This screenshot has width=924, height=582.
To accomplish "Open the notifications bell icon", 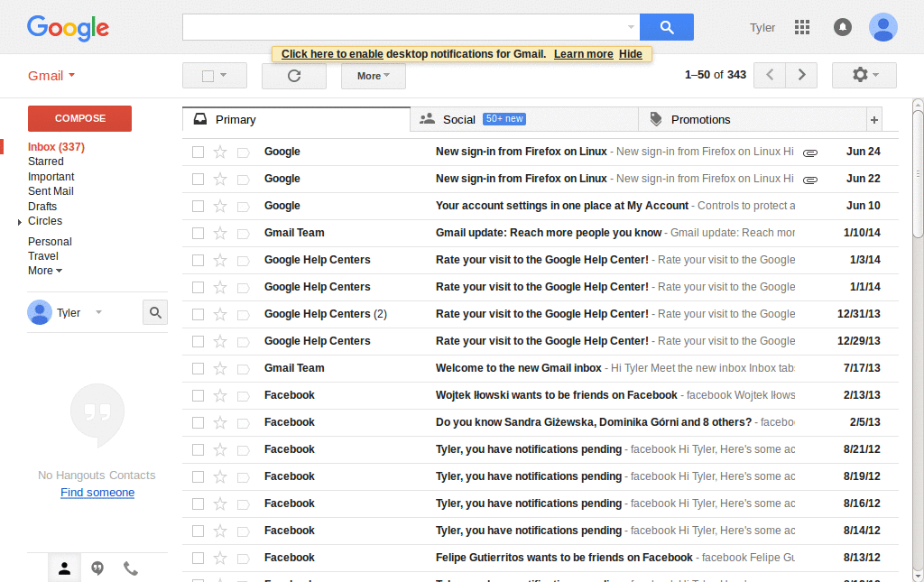I will [843, 27].
